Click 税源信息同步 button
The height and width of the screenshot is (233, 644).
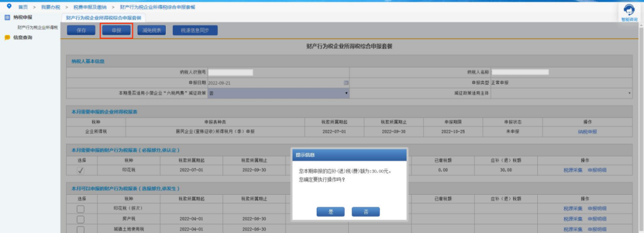[195, 30]
